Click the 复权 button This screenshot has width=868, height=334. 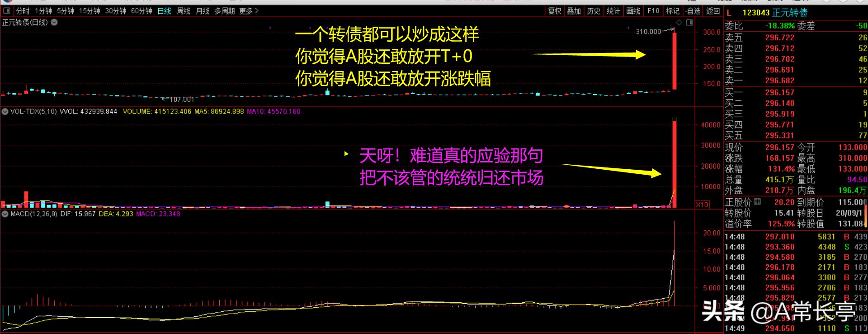point(555,11)
